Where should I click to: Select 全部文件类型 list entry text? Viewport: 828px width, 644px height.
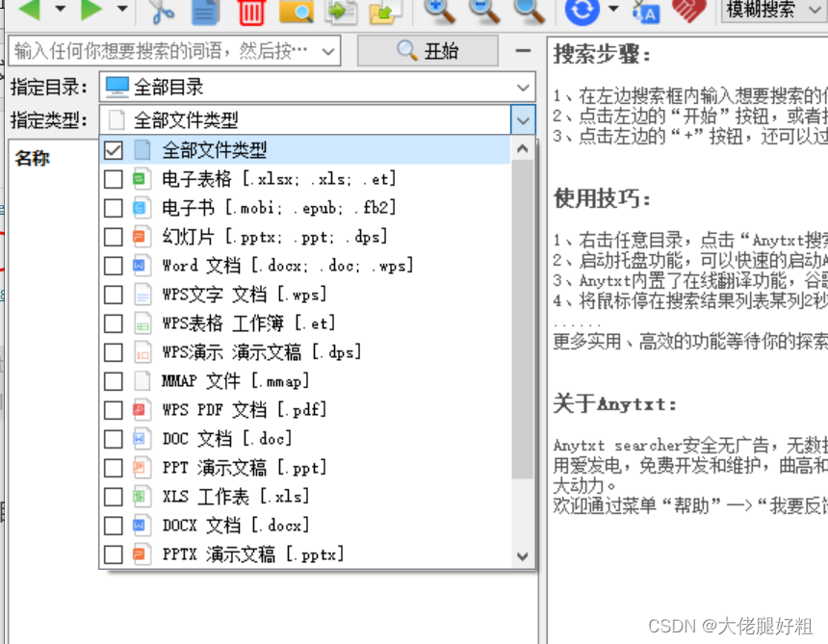pos(214,150)
